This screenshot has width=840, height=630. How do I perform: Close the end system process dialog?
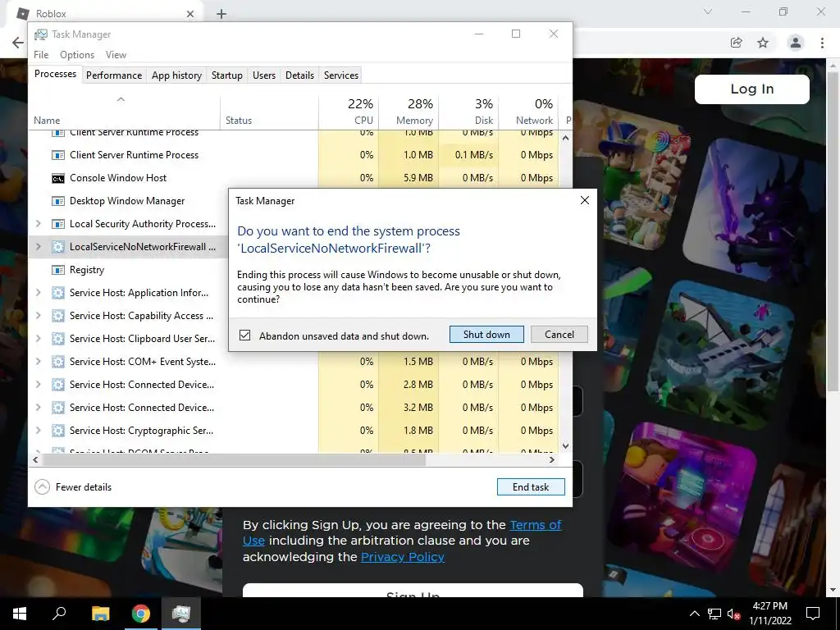pyautogui.click(x=584, y=200)
